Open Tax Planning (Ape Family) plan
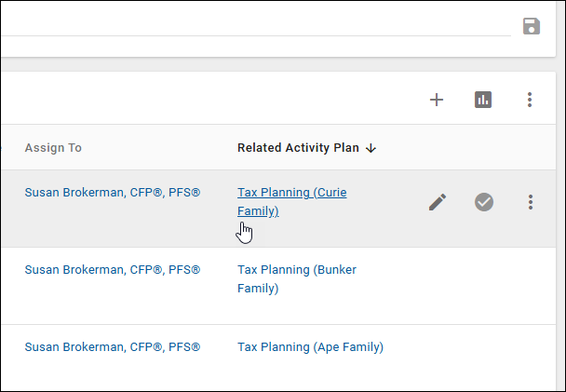The height and width of the screenshot is (392, 566). tap(310, 347)
